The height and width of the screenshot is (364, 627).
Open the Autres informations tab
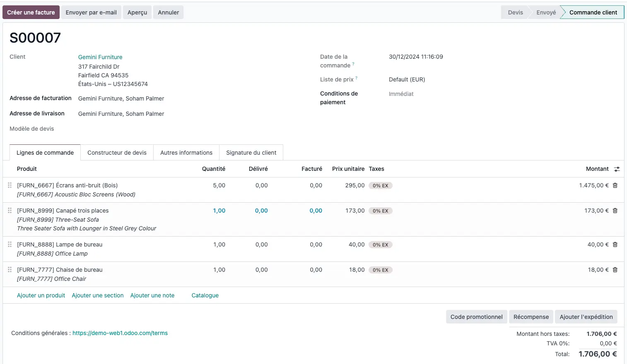click(186, 153)
